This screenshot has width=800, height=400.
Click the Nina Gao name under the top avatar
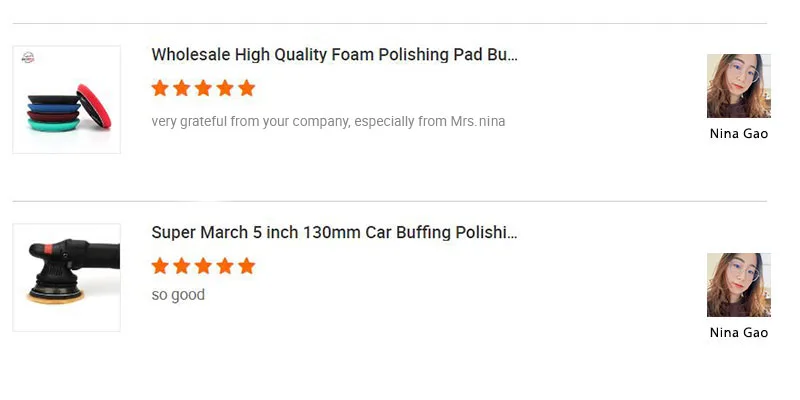click(x=738, y=134)
